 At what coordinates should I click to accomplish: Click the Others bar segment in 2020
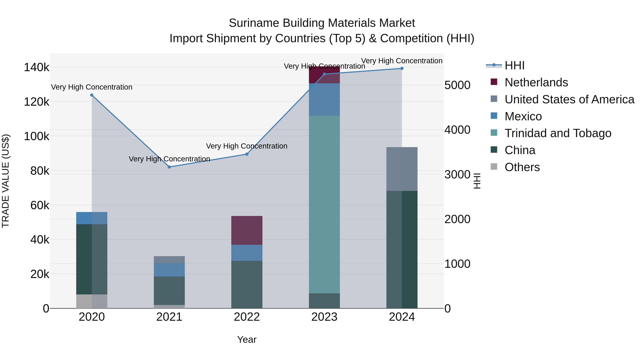(x=92, y=301)
